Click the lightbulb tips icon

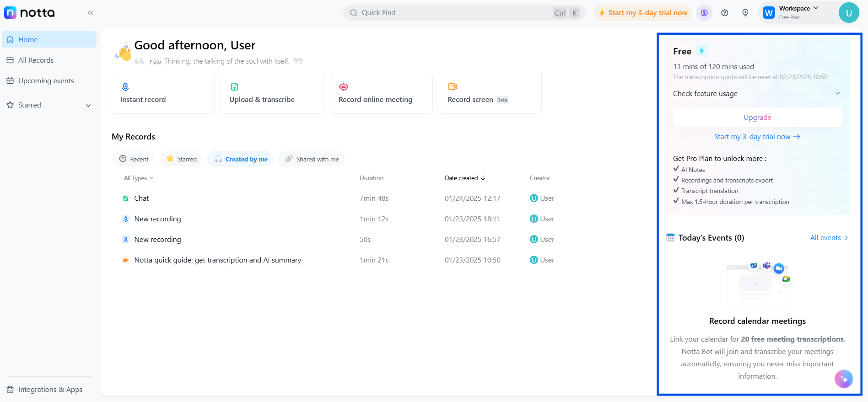(745, 13)
